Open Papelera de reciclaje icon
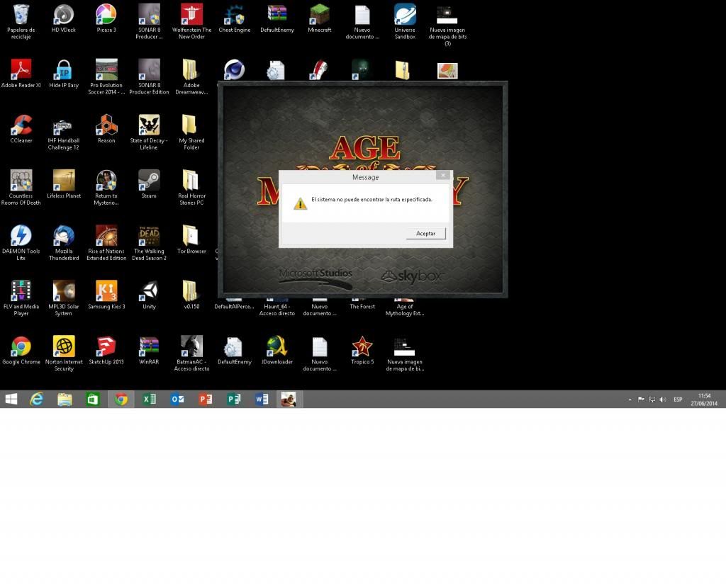This screenshot has height=588, width=726. [21, 21]
